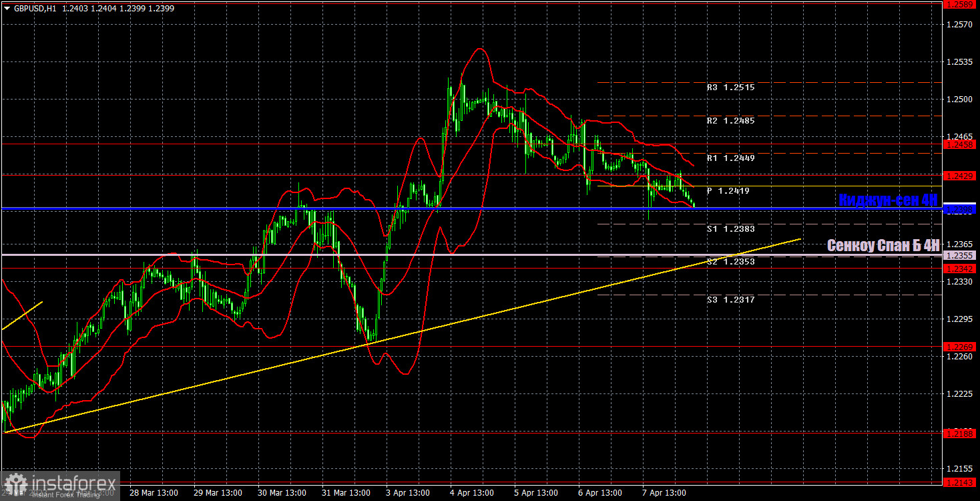Image resolution: width=980 pixels, height=501 pixels.
Task: Click the 29 Mar 13:00 time label
Action: tap(217, 493)
